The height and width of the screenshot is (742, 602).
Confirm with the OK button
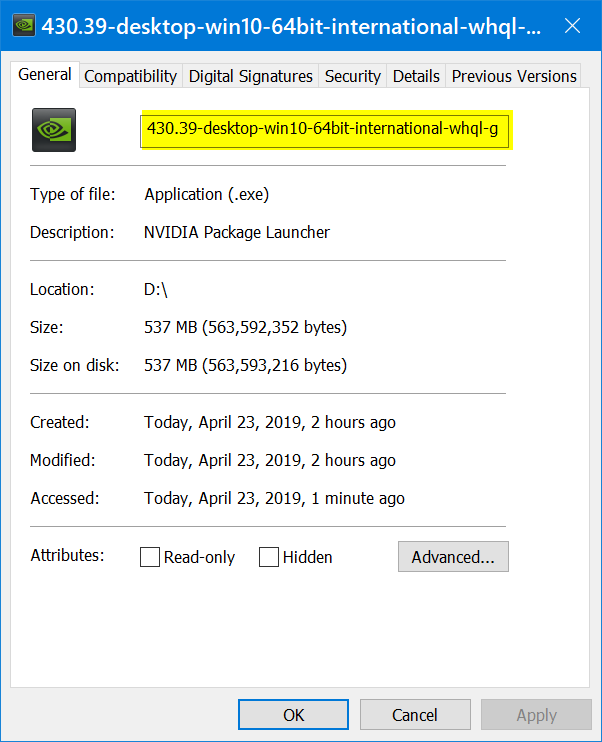pos(293,715)
